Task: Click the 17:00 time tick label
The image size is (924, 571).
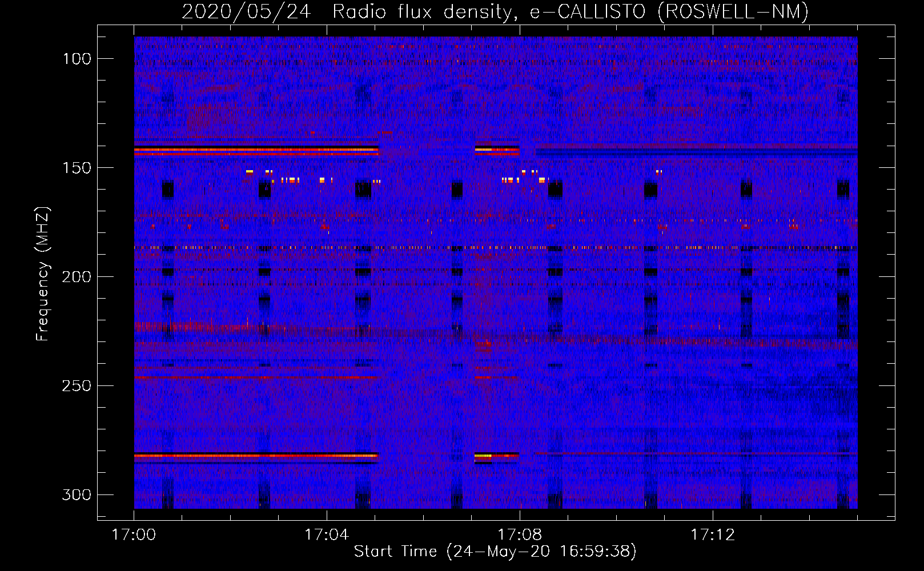Action: [134, 535]
